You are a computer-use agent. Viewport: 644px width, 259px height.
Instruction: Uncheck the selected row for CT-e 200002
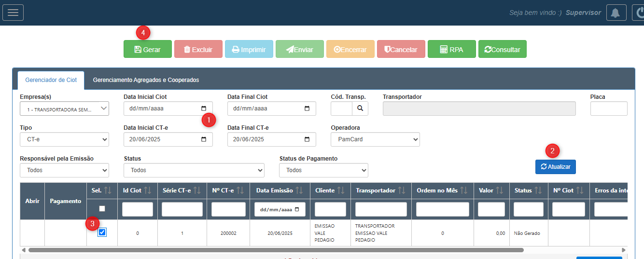[x=102, y=232]
